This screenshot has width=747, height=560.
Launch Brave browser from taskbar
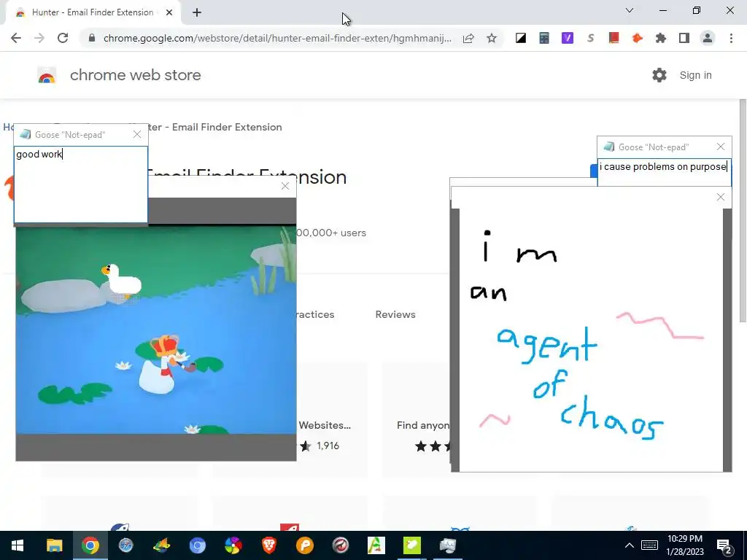pyautogui.click(x=268, y=545)
